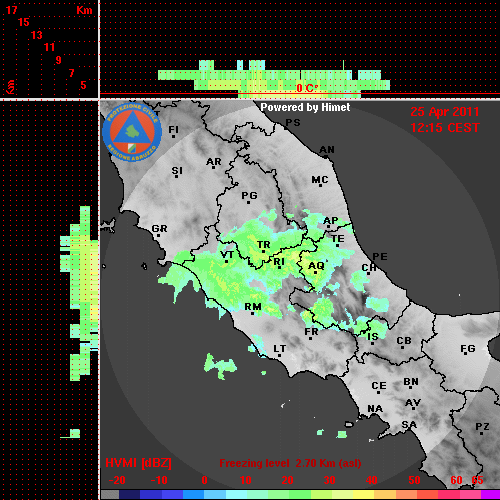
Task: Select the AQ city marker
Action: 315,273
